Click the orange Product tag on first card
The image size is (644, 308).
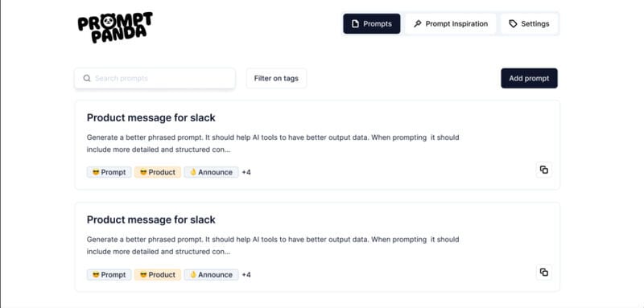click(x=158, y=172)
